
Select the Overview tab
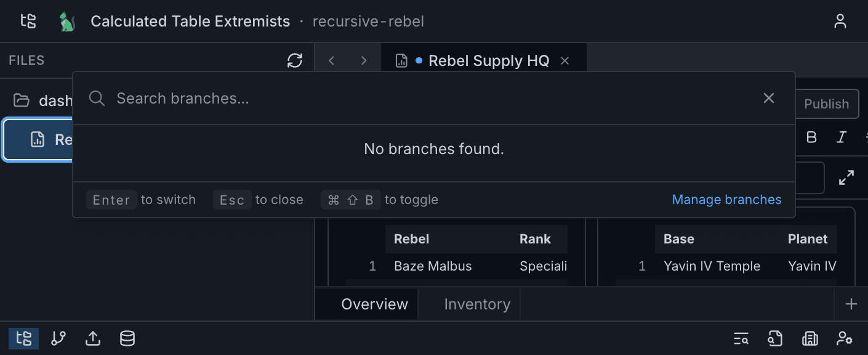tap(374, 303)
